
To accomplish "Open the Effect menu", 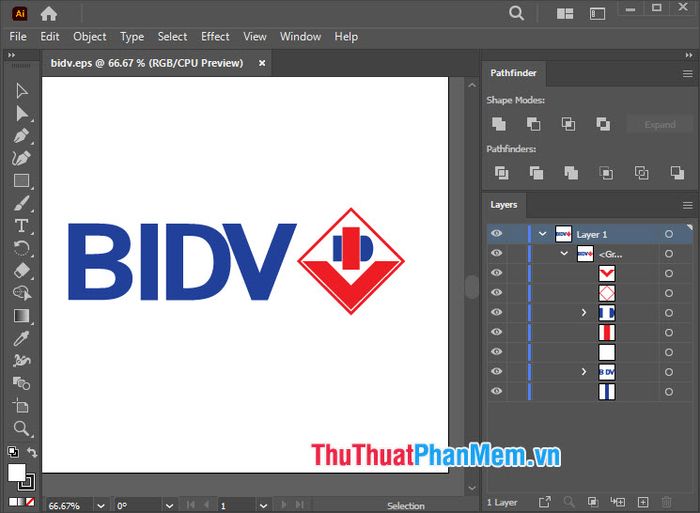I will click(215, 37).
